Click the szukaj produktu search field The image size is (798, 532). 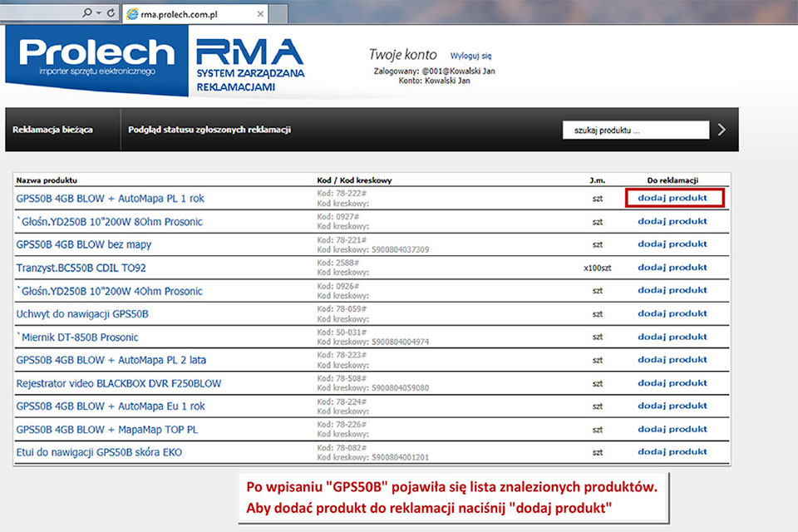coord(636,130)
